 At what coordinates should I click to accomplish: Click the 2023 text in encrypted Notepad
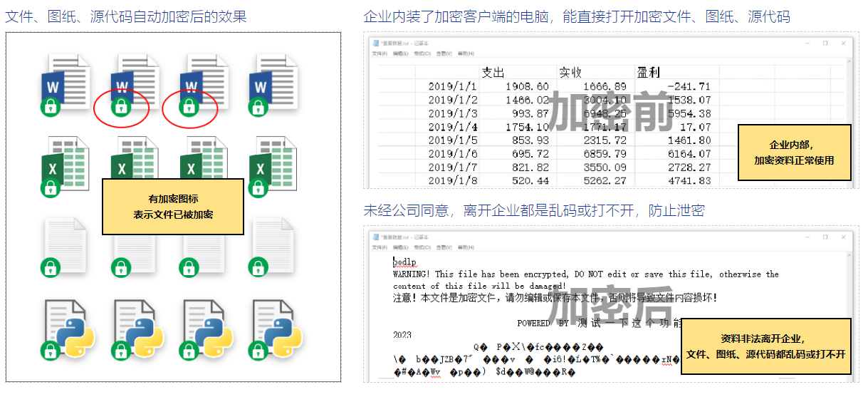[x=402, y=334]
